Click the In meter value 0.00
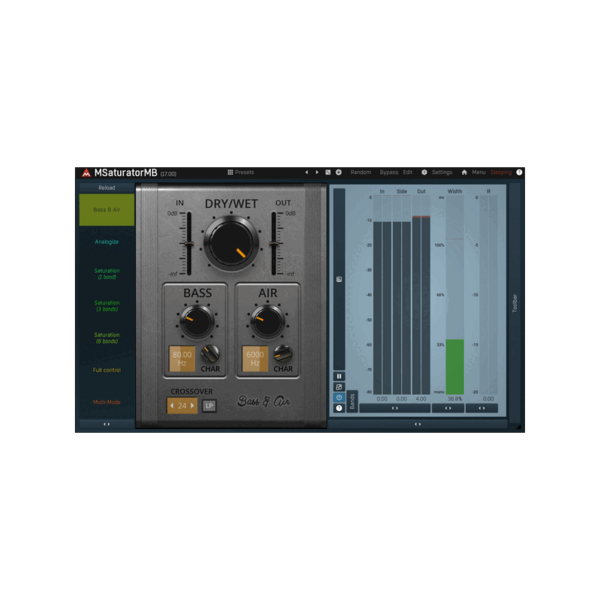This screenshot has width=600, height=600. [x=382, y=399]
